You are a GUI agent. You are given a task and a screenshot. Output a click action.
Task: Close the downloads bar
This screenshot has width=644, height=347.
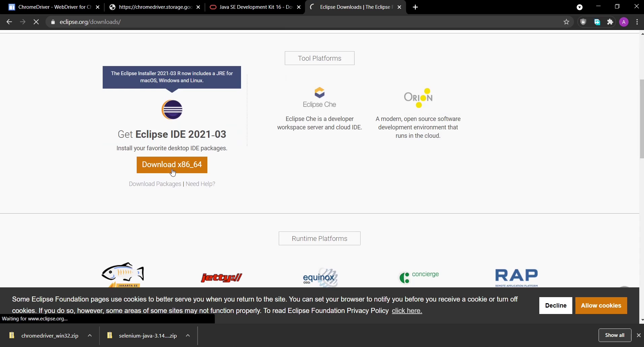pos(639,335)
